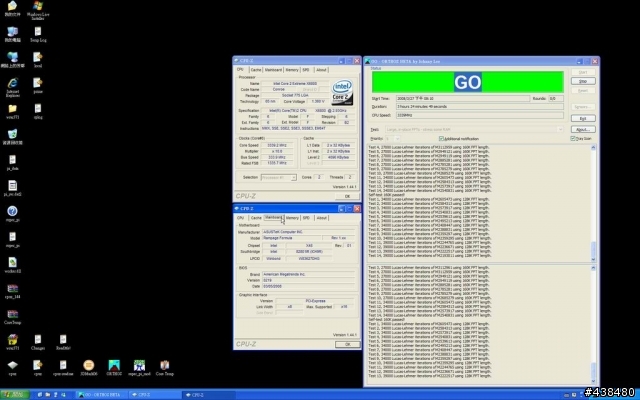Screen dimensions: 640x400
Task: Click the lower ORTHOS log pane scrollbar
Action: 593,324
